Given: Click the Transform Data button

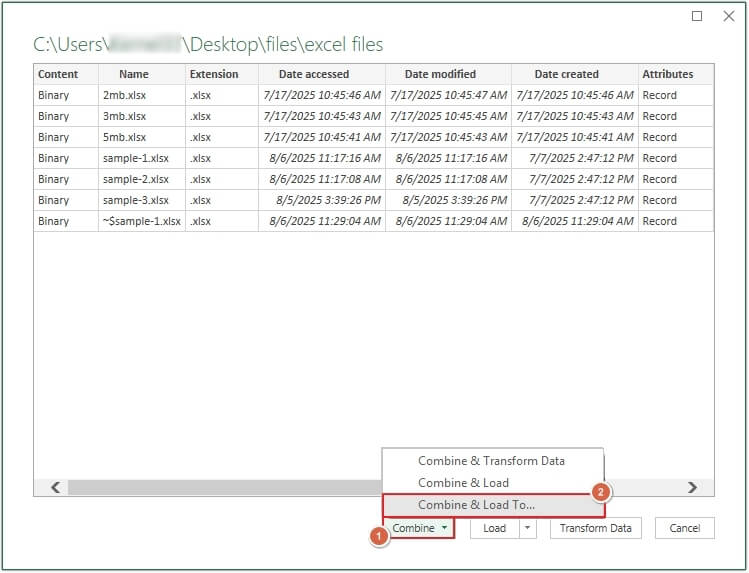Looking at the screenshot, I should click(x=595, y=528).
